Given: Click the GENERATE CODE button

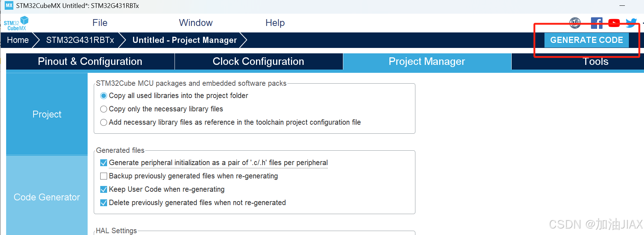Looking at the screenshot, I should click(587, 40).
